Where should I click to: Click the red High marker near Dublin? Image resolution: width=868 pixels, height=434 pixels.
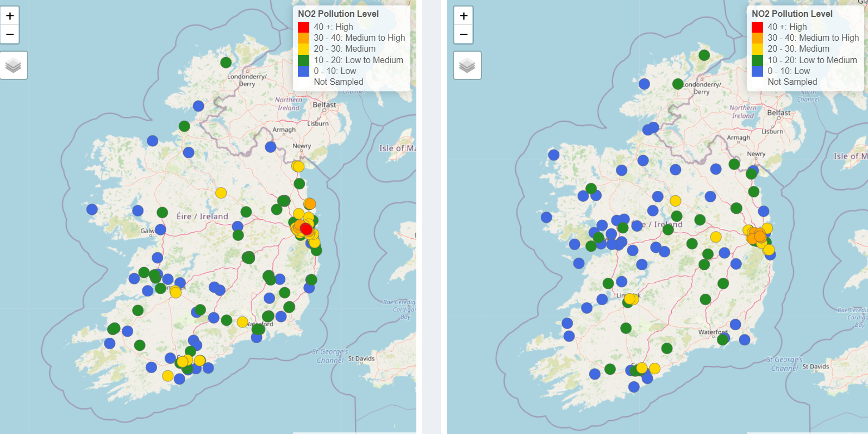click(306, 229)
